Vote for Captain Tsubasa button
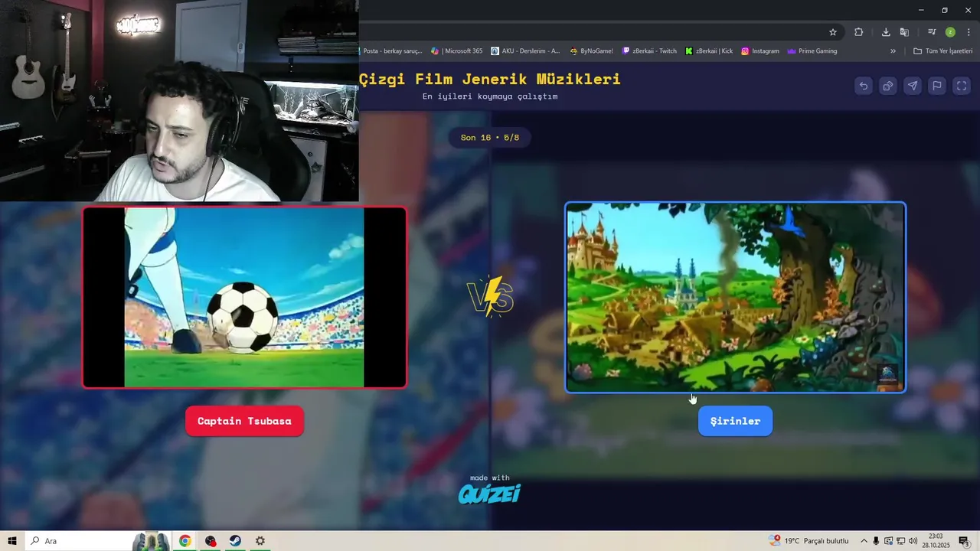 tap(244, 421)
